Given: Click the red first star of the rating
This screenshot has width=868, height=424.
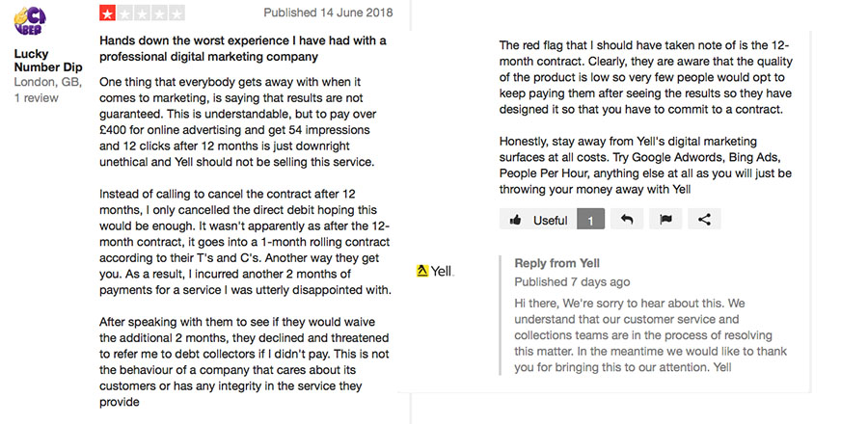Looking at the screenshot, I should click(x=107, y=13).
